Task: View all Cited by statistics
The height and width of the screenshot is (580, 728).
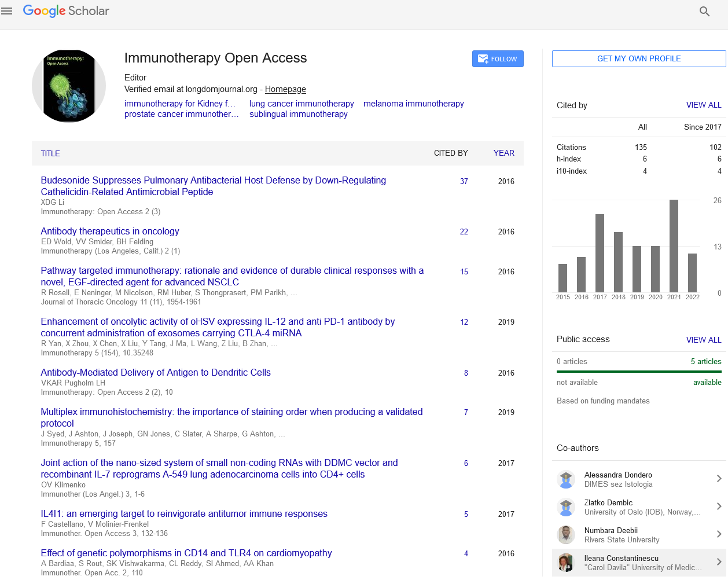Action: [703, 105]
